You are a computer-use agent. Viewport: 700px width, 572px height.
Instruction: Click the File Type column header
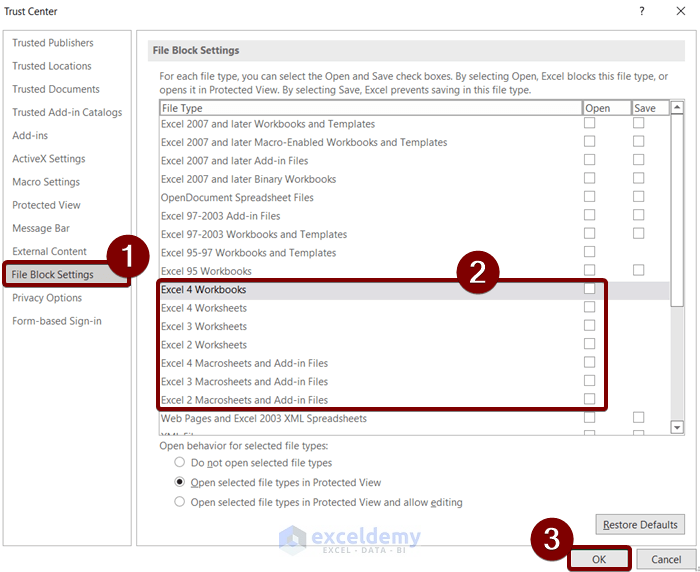[x=371, y=108]
